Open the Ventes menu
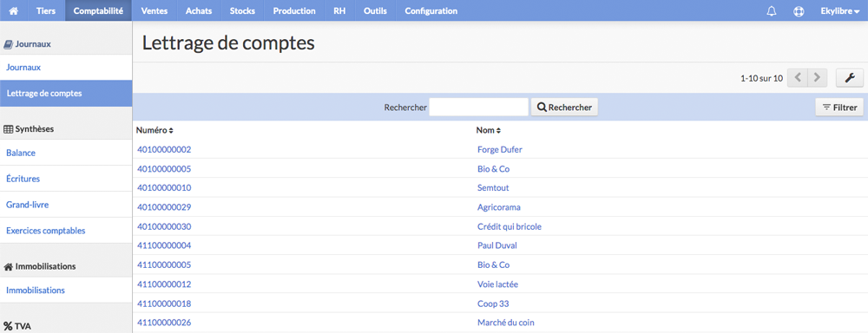The height and width of the screenshot is (333, 868). (x=155, y=10)
